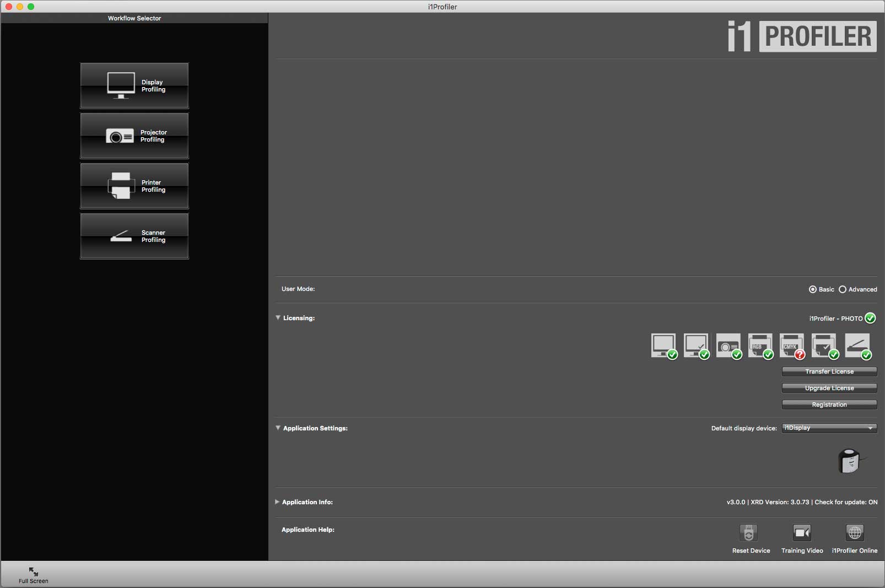Click the i1Profiler - PHOTO license label
Screen dimensions: 885x588
coord(836,319)
